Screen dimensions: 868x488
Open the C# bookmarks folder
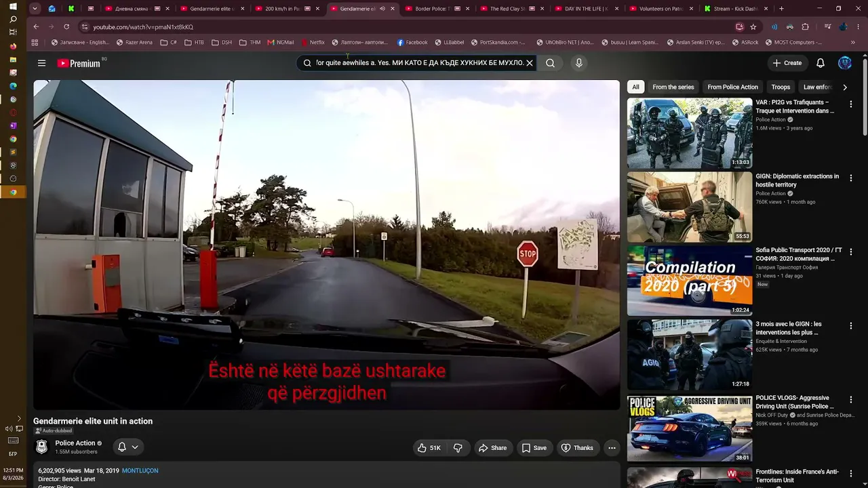point(169,42)
